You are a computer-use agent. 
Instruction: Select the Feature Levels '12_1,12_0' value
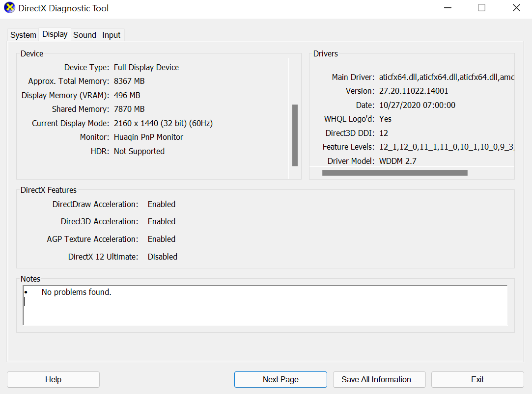(447, 147)
